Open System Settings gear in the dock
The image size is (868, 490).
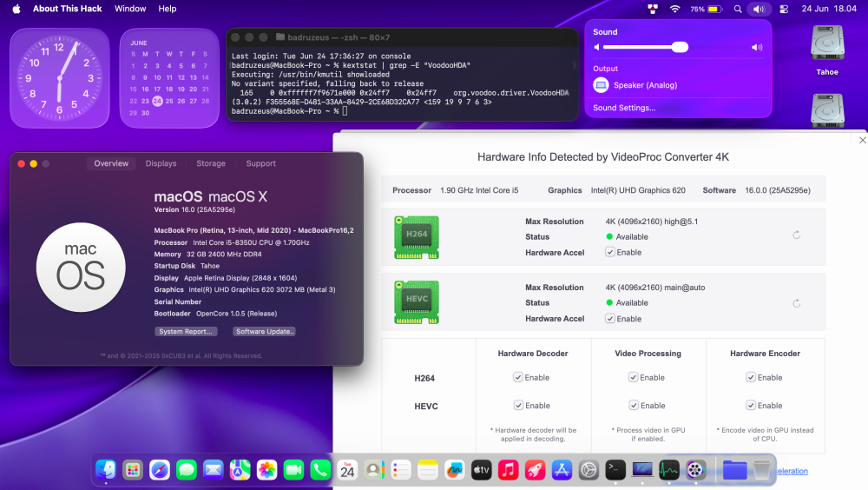pyautogui.click(x=589, y=470)
